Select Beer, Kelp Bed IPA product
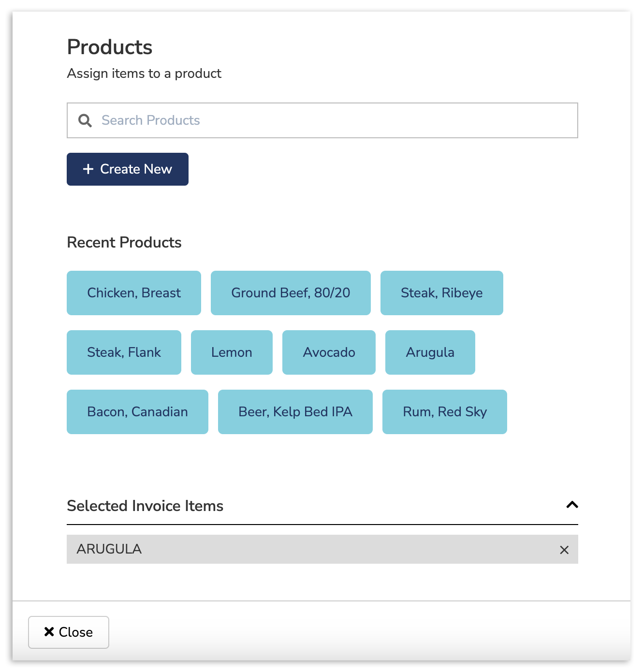 (x=295, y=411)
